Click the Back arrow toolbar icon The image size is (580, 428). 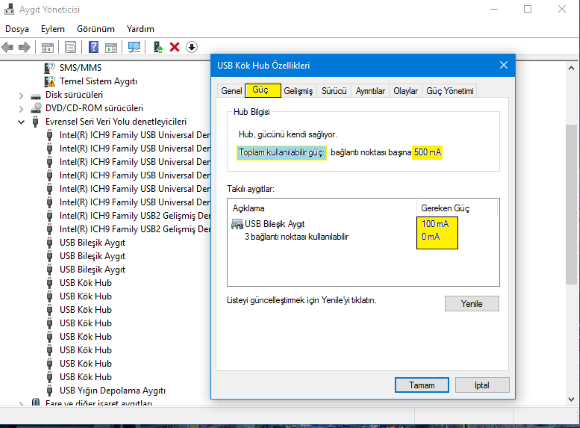[x=7, y=47]
